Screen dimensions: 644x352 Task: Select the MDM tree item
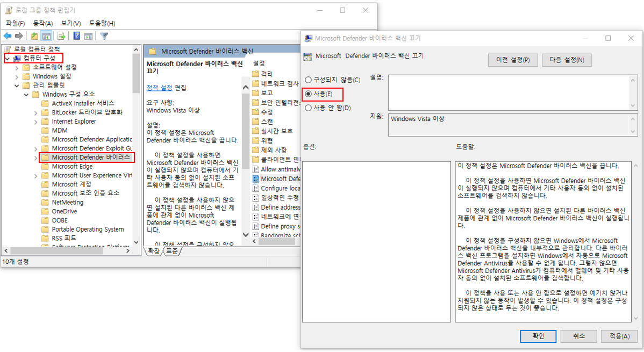(x=60, y=130)
